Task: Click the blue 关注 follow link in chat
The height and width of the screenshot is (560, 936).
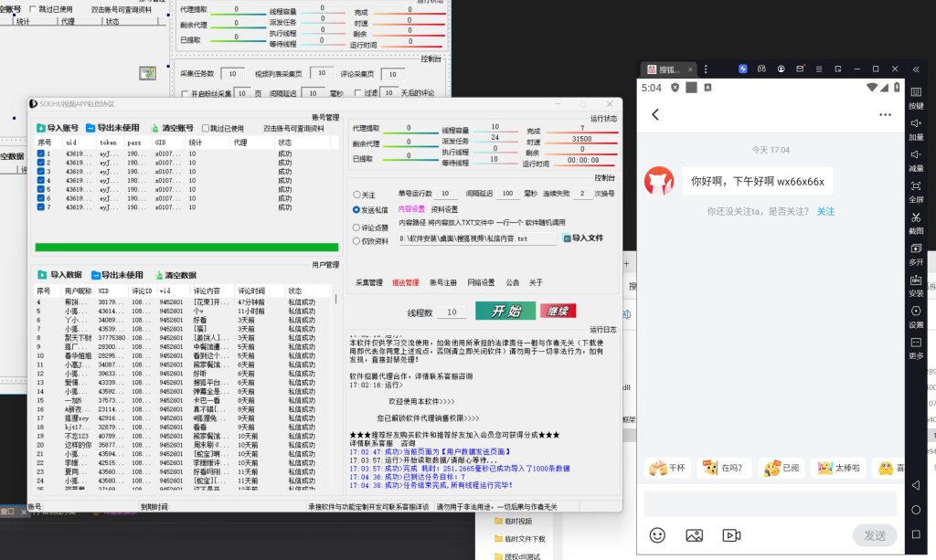Action: pos(825,211)
